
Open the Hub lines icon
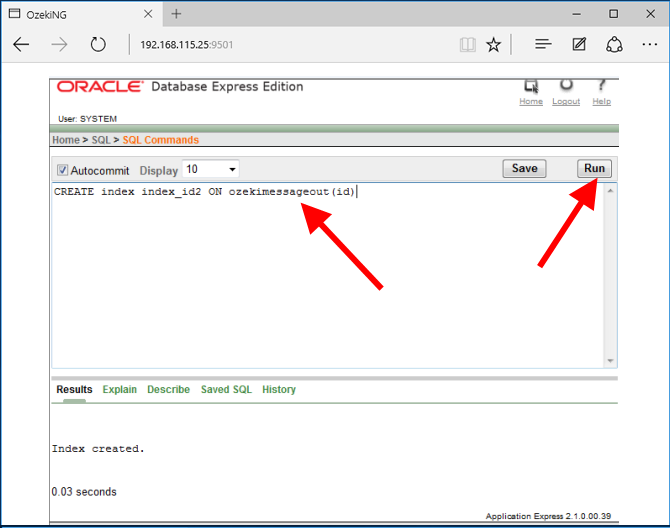[543, 44]
